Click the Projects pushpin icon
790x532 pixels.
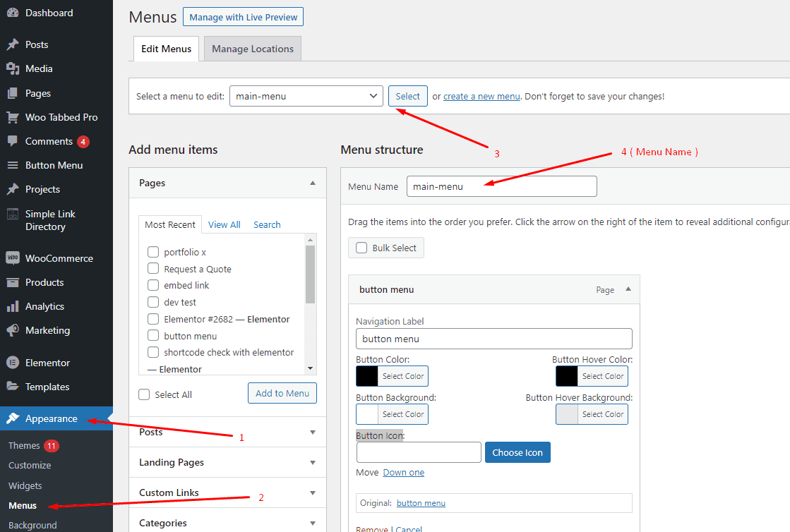13,189
